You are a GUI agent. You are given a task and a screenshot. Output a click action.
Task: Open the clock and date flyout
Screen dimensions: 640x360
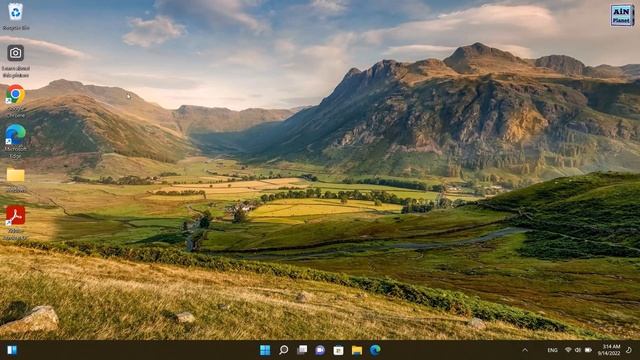pyautogui.click(x=609, y=350)
